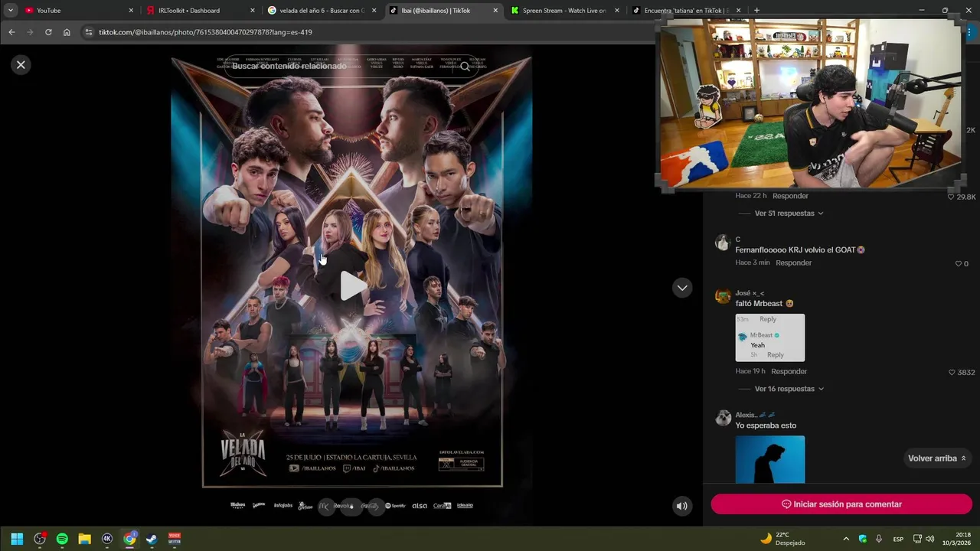Open the Windows Start menu
The height and width of the screenshot is (551, 980).
17,539
